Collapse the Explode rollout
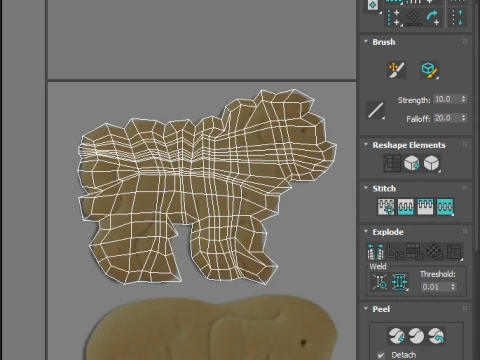 (x=366, y=231)
